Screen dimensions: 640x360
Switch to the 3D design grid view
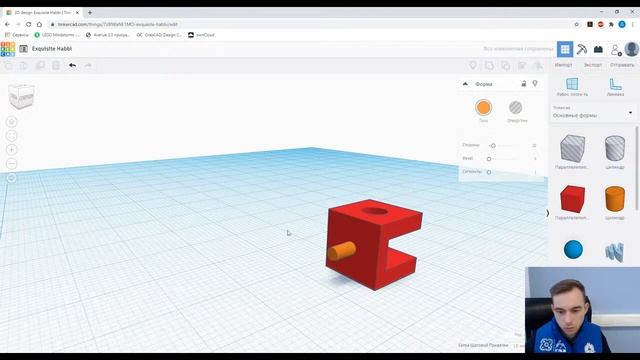(565, 49)
